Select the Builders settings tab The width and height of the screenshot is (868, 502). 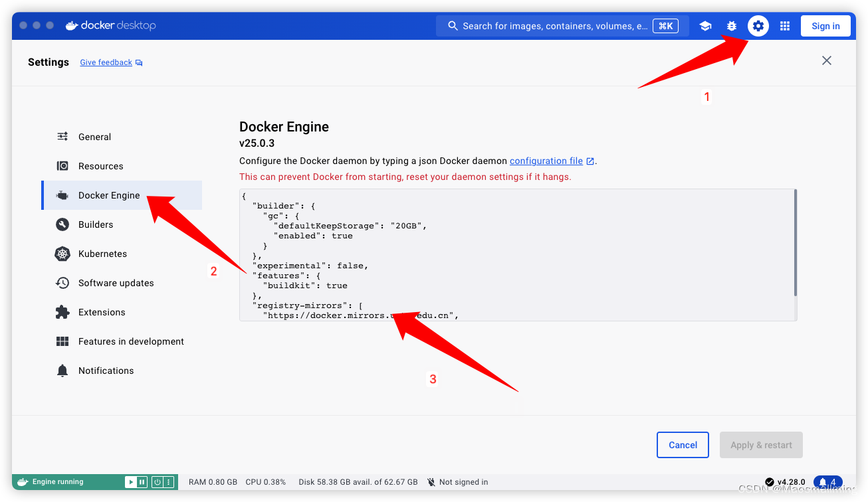(x=122, y=224)
